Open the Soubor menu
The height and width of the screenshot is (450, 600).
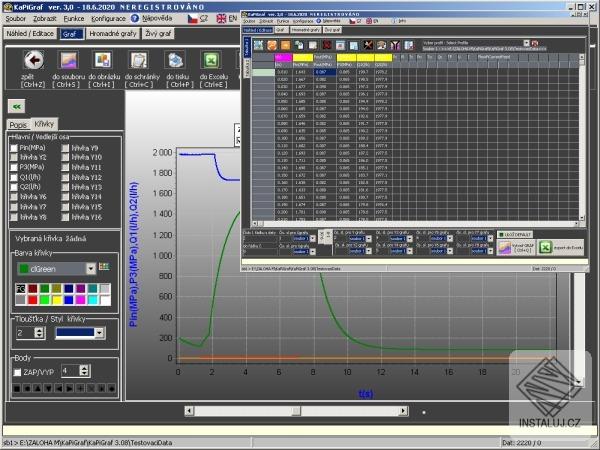click(x=16, y=18)
